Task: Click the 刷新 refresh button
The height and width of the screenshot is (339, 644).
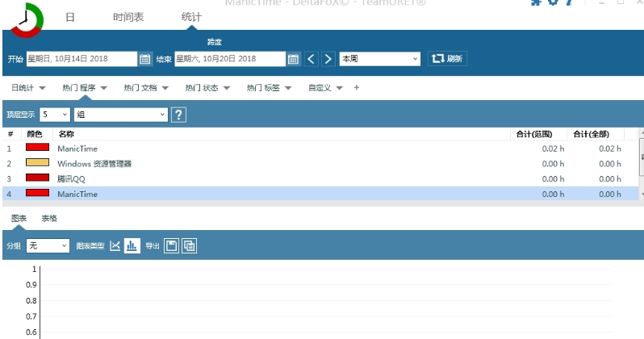Action: pyautogui.click(x=447, y=59)
